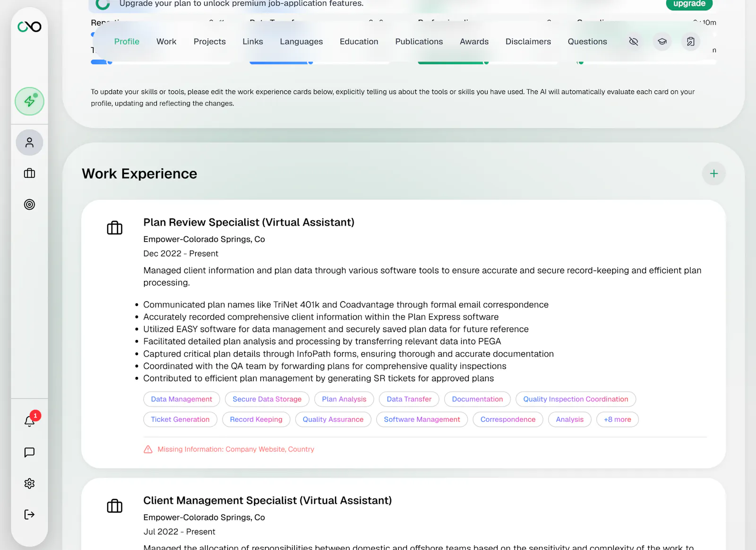Open the Questions tab
This screenshot has height=550, width=756.
click(587, 42)
